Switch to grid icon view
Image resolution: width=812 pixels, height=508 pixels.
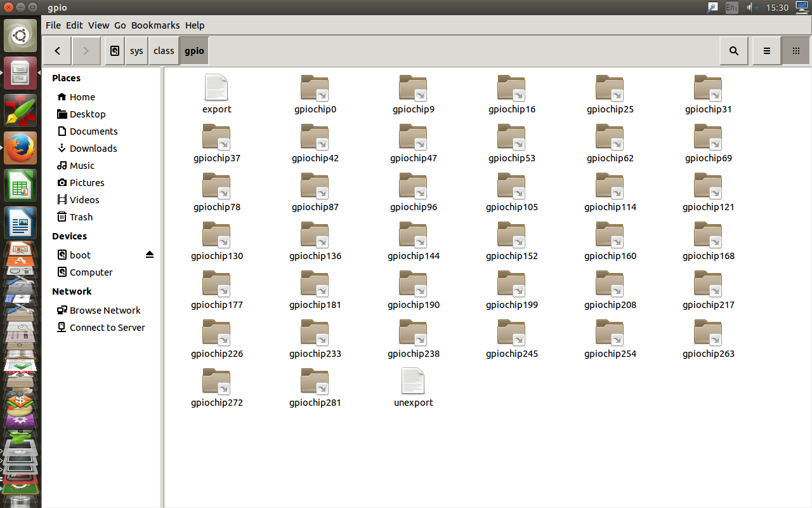click(796, 51)
